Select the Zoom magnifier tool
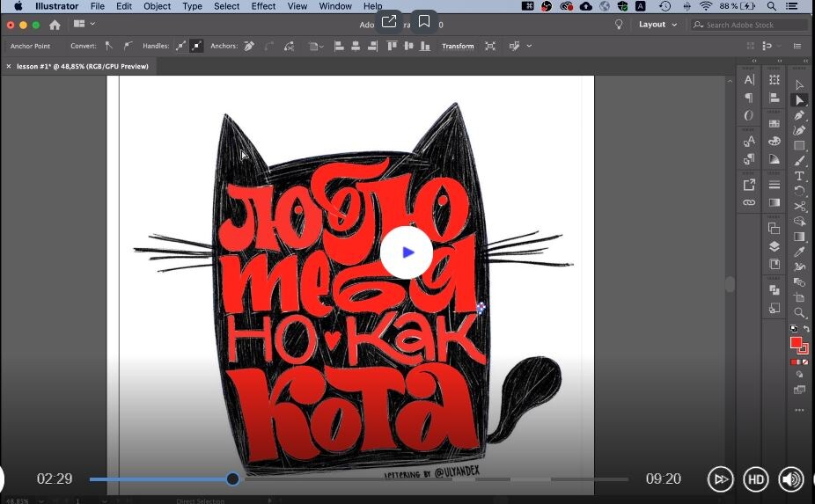815x504 pixels. point(799,313)
